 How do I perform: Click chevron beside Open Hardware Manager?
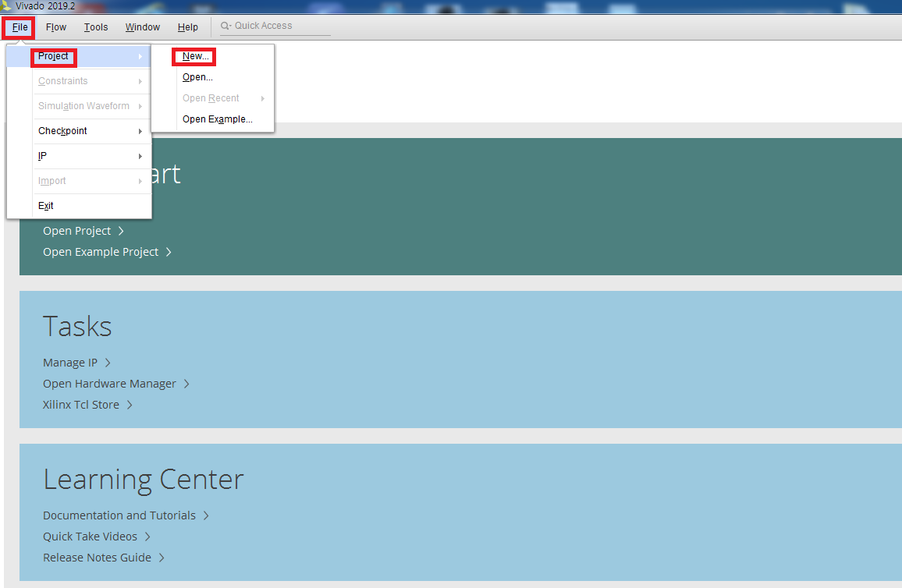pyautogui.click(x=186, y=384)
